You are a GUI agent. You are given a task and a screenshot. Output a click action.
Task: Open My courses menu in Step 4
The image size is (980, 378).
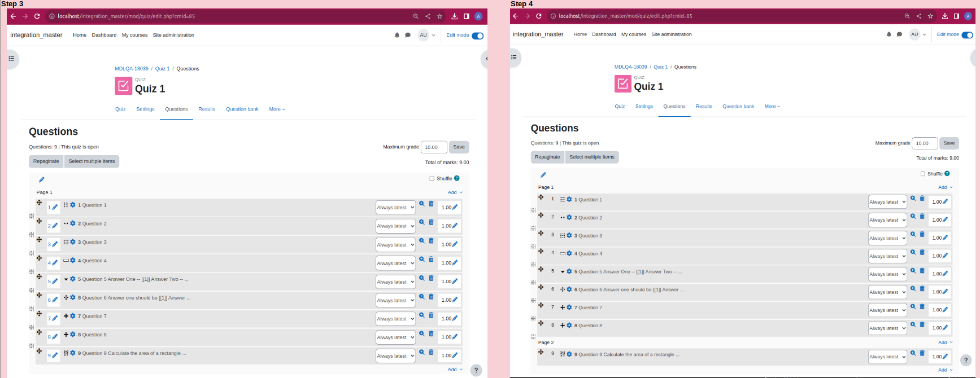click(634, 34)
